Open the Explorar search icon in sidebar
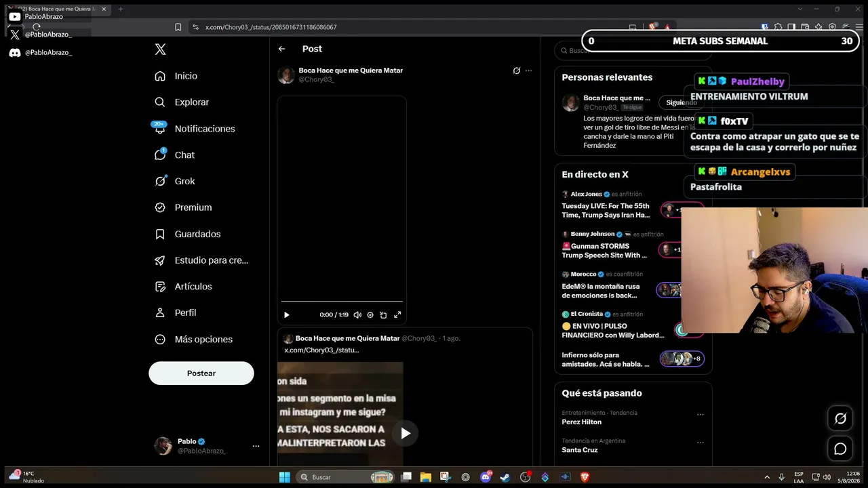868x488 pixels. pyautogui.click(x=160, y=102)
